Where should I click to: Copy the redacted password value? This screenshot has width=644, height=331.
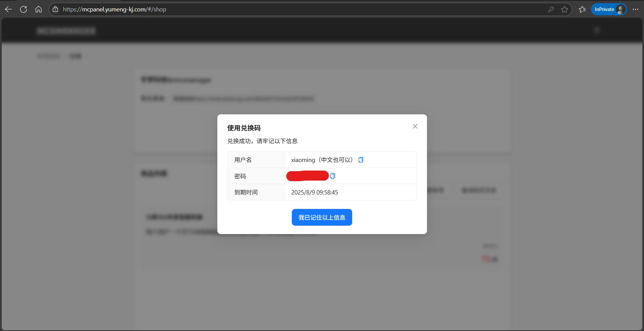click(x=332, y=176)
